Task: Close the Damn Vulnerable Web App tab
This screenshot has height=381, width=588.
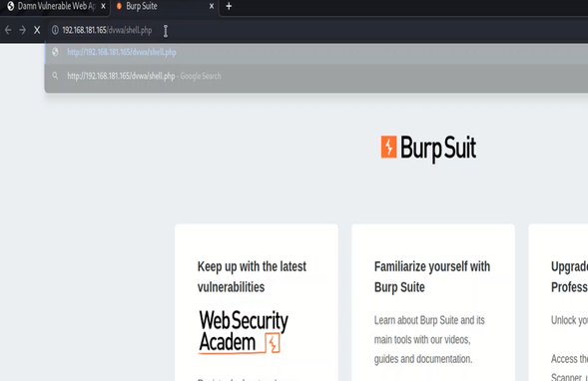Action: pyautogui.click(x=103, y=6)
